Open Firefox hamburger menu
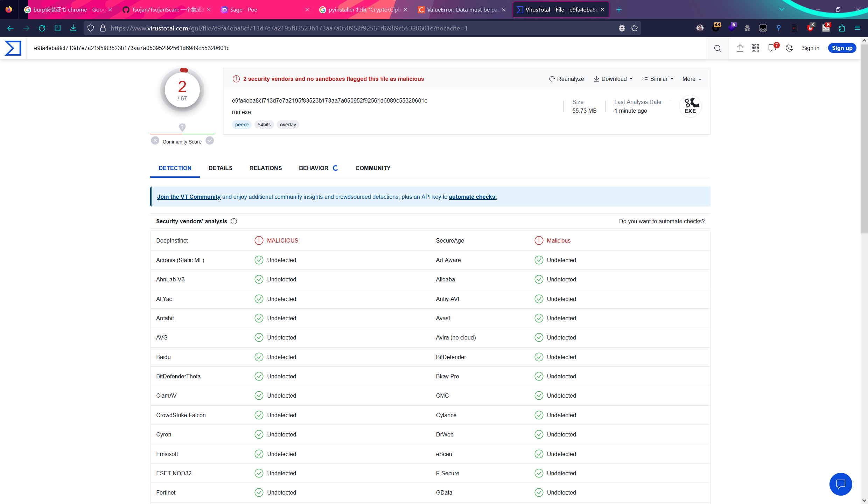The width and height of the screenshot is (868, 504). [x=857, y=28]
